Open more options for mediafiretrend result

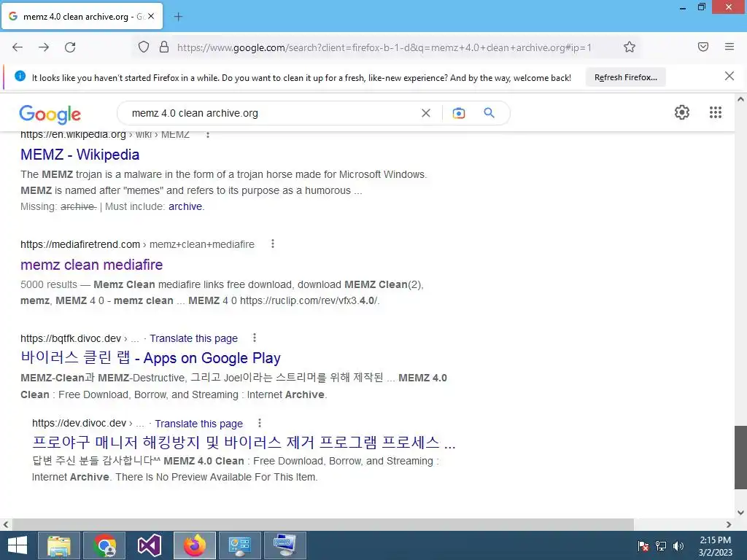point(273,244)
